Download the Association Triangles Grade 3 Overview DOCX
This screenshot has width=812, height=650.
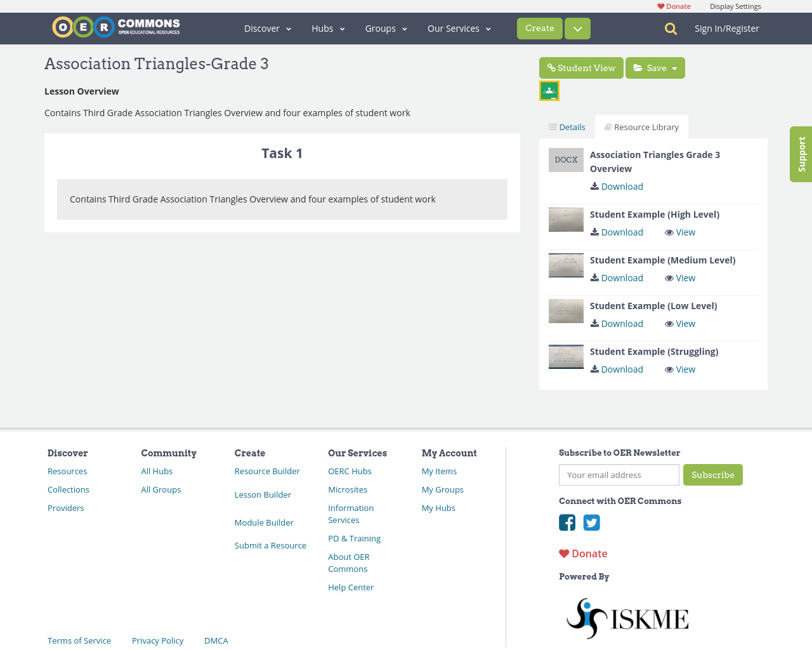point(616,186)
